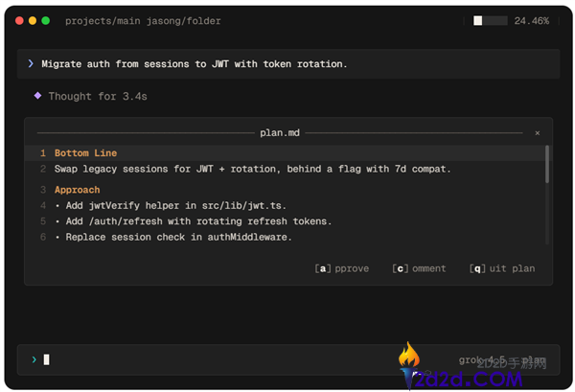Click the plan panel vertical scrollbar

[x=547, y=164]
